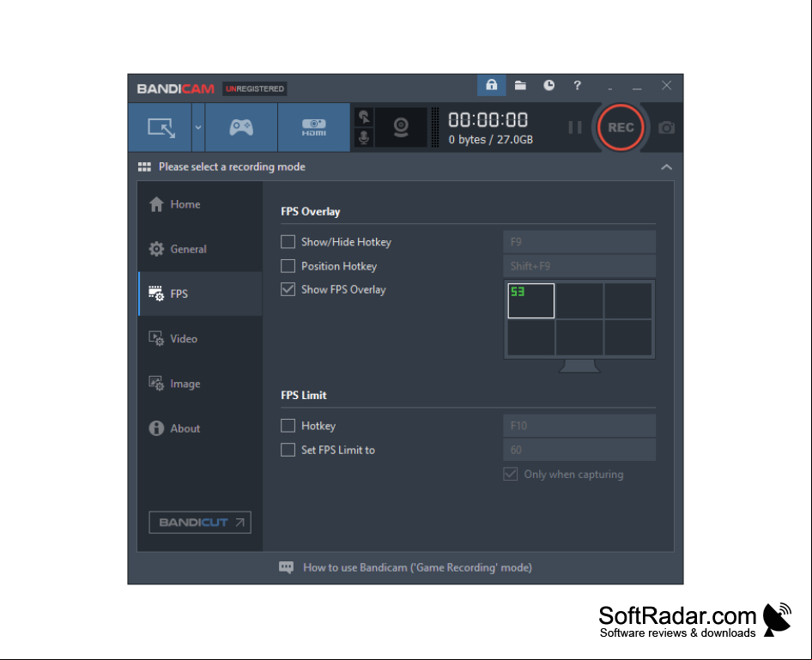The image size is (812, 660).
Task: Select game recording mode gamepad icon
Action: click(x=241, y=127)
